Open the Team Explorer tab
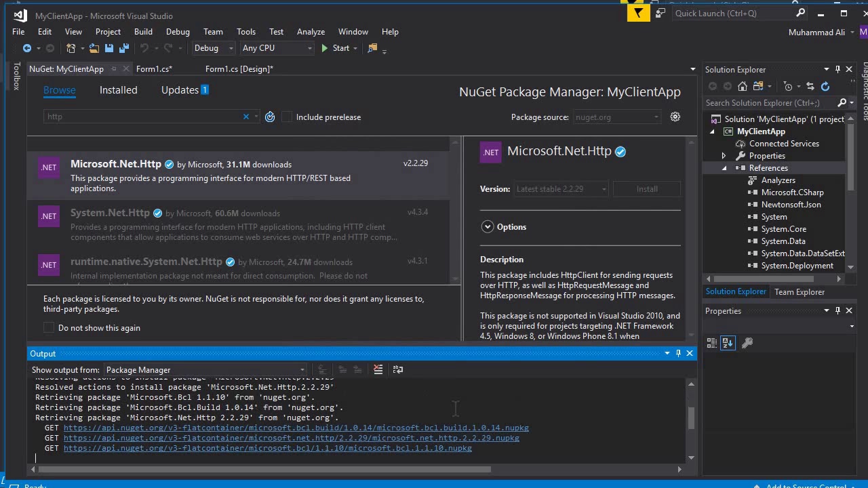 (x=800, y=291)
